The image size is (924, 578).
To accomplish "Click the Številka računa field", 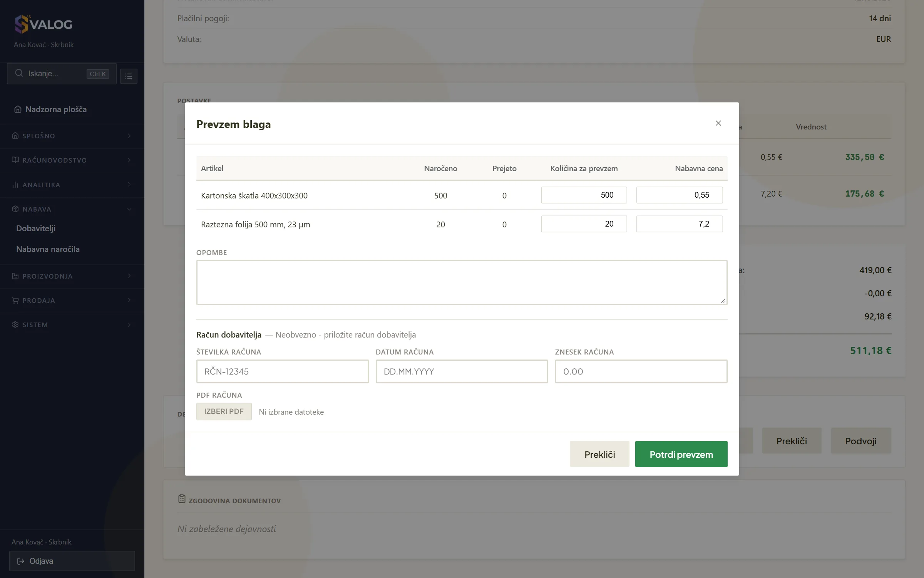I will click(282, 371).
